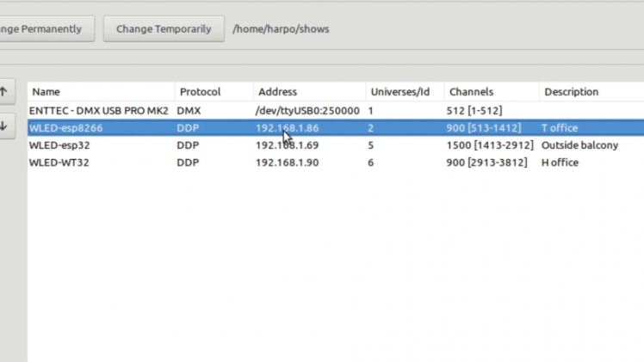Click the Channels column header
This screenshot has height=362, width=644.
click(x=471, y=92)
